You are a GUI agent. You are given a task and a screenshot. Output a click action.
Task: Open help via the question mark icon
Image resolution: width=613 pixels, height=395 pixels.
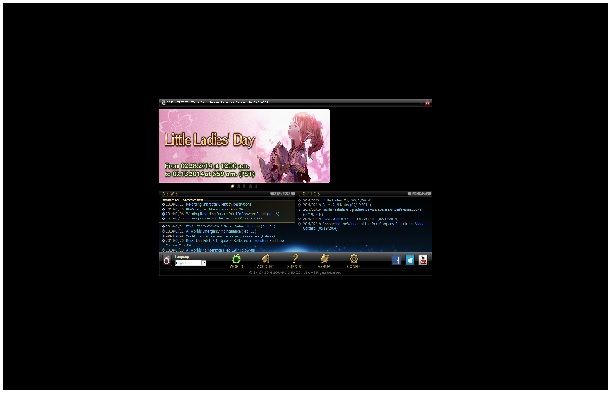[x=295, y=259]
